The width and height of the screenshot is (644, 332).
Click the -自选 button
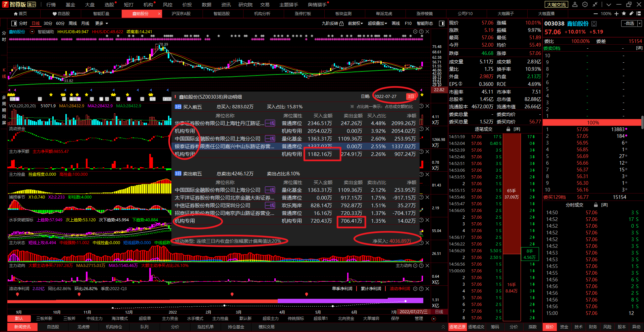[x=629, y=23]
